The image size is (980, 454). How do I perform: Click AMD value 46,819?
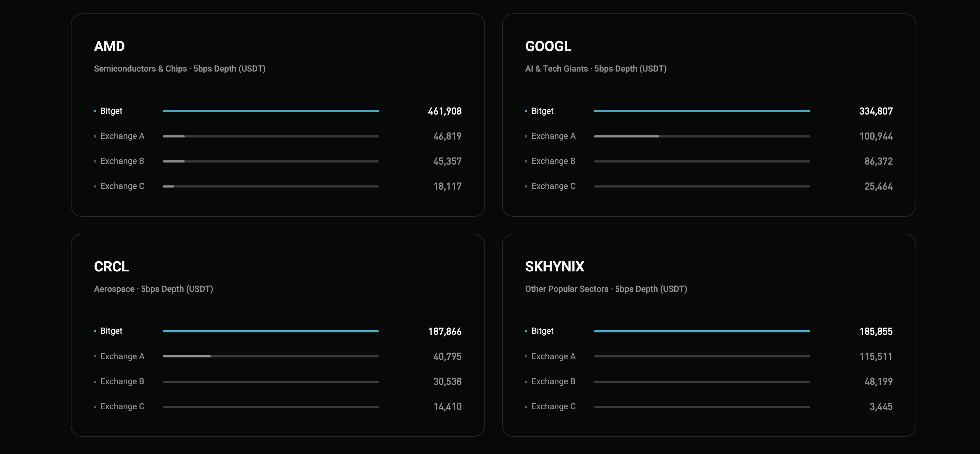click(447, 136)
